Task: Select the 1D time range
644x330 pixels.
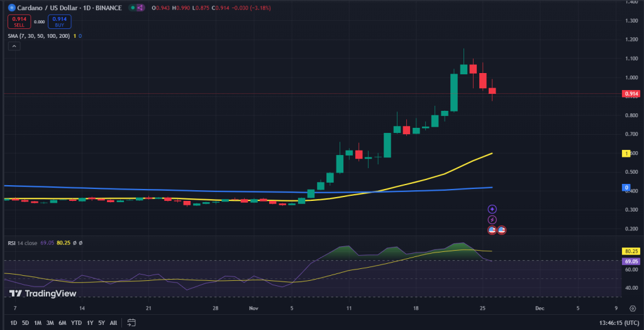Action: [x=14, y=322]
